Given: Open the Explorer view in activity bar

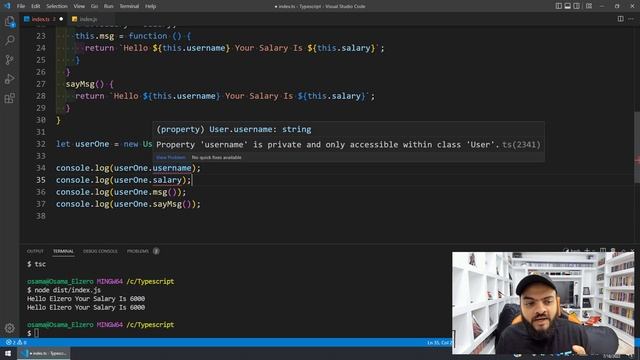Looking at the screenshot, I should click(x=9, y=21).
